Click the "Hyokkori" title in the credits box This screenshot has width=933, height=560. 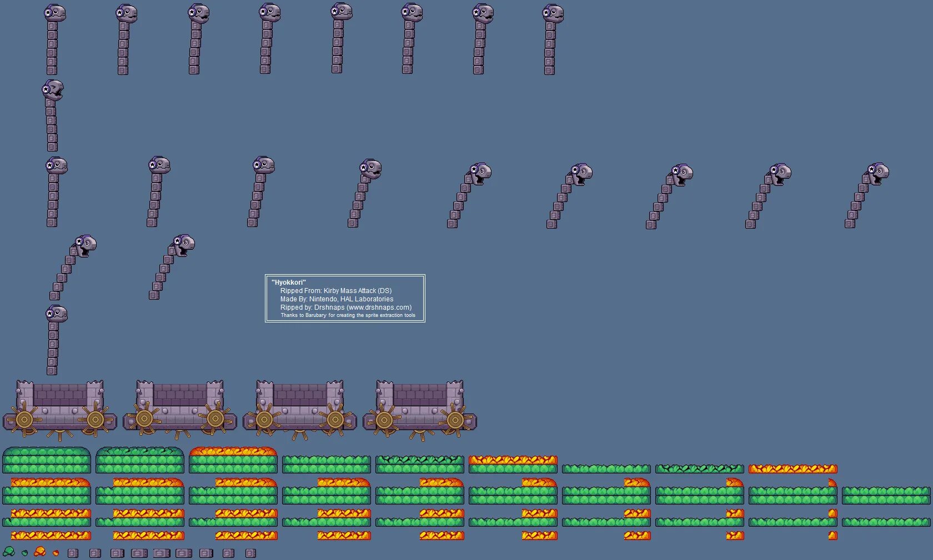click(289, 282)
